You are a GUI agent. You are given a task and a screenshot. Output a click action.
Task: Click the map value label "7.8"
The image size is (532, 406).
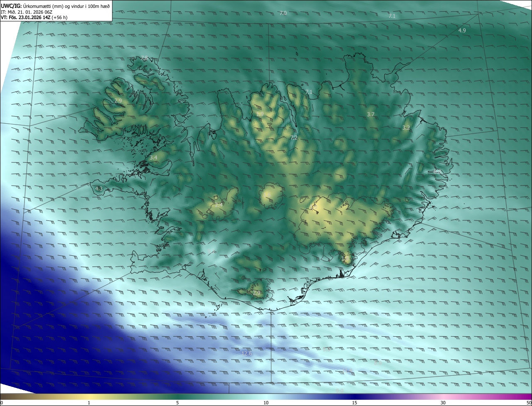tap(144, 58)
